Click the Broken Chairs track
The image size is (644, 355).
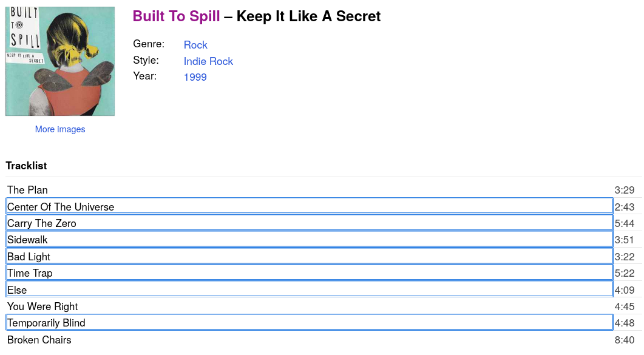point(39,340)
